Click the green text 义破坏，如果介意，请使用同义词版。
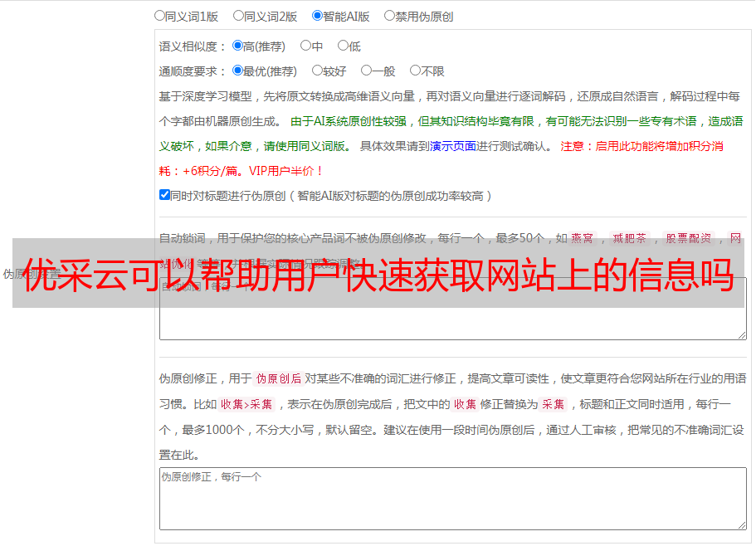The height and width of the screenshot is (546, 756). click(x=256, y=146)
